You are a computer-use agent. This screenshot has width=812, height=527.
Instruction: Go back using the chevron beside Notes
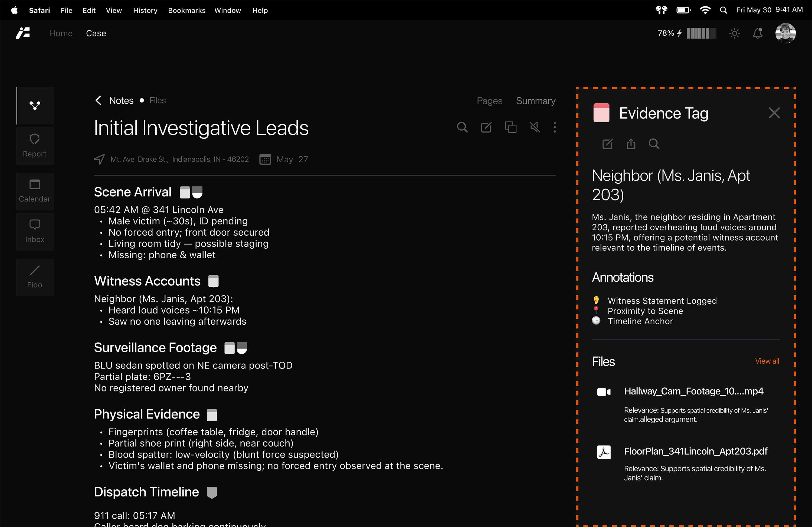pos(98,101)
